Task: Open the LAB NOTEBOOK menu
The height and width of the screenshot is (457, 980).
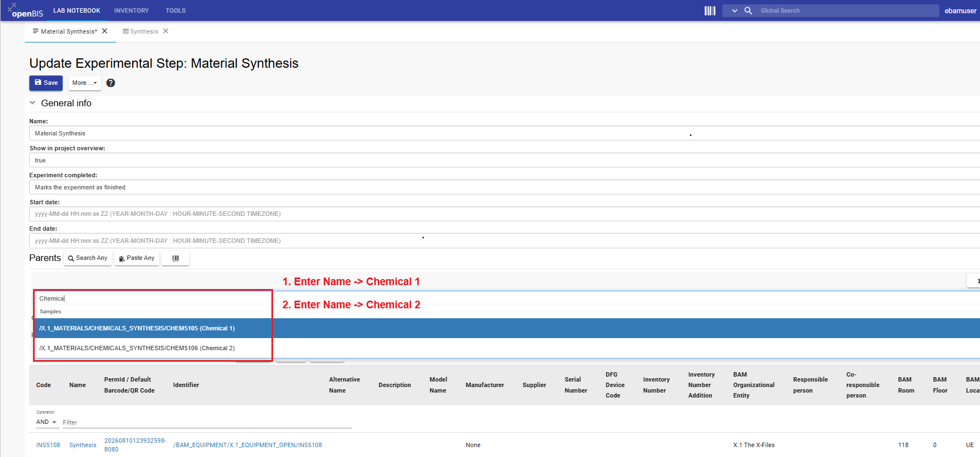Action: (x=77, y=10)
